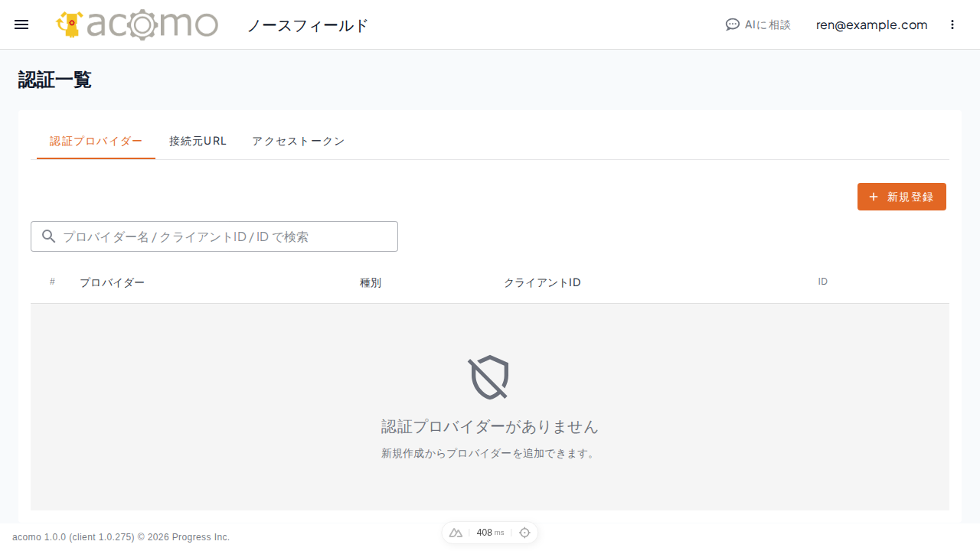Screen dimensions: 980x551
Task: Click the 認証一覧 page heading
Action: pyautogui.click(x=54, y=80)
